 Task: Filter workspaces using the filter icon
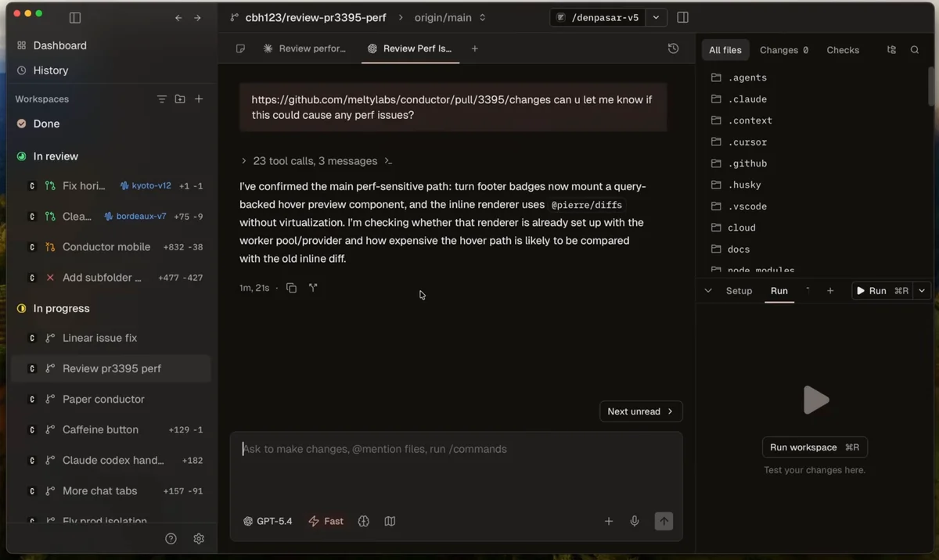click(x=161, y=99)
